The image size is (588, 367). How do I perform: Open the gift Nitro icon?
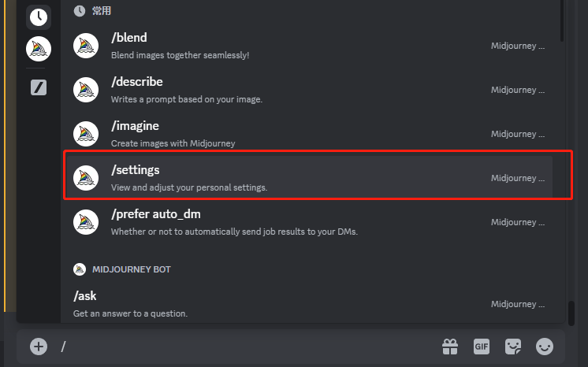click(450, 347)
